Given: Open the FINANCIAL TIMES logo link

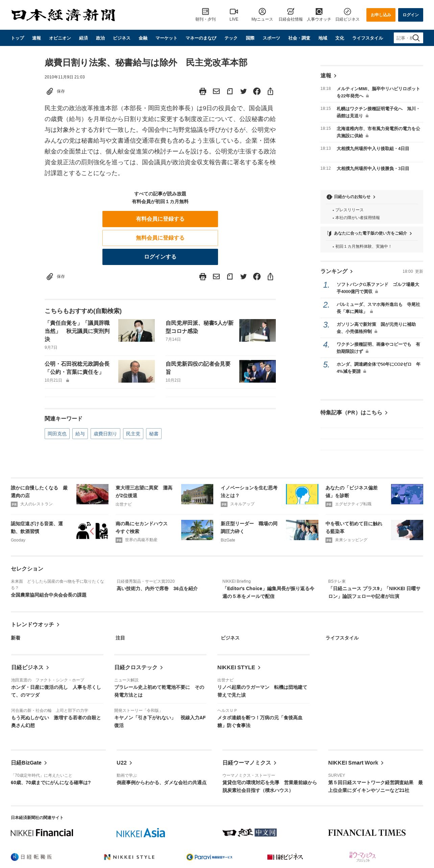Looking at the screenshot, I should pos(367,833).
